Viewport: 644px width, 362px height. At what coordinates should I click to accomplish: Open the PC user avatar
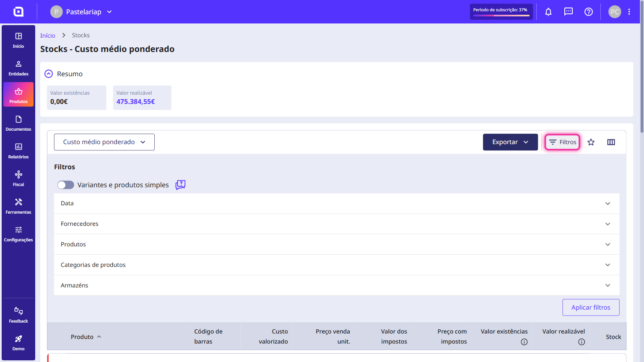click(615, 12)
